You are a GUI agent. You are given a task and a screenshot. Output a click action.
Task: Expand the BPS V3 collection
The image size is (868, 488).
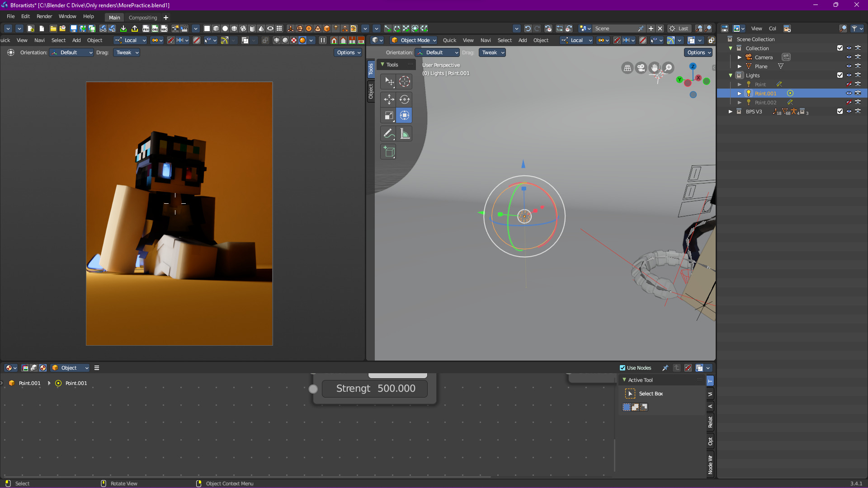pos(731,111)
